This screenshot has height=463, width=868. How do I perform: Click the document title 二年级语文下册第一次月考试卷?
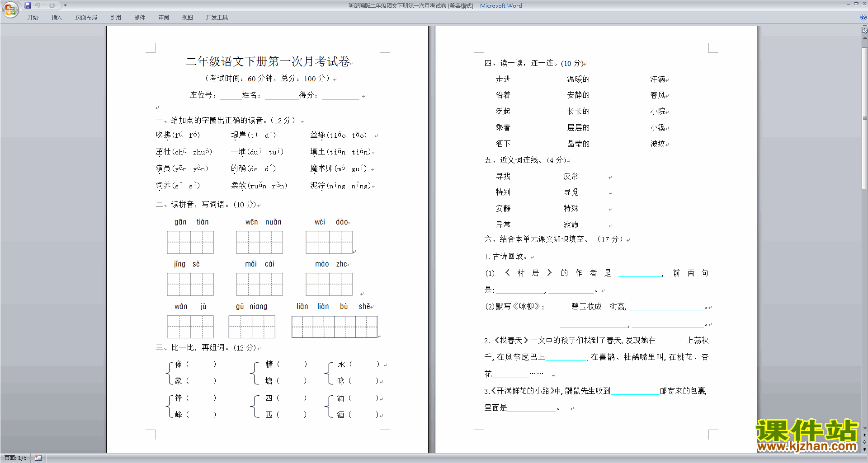click(268, 61)
